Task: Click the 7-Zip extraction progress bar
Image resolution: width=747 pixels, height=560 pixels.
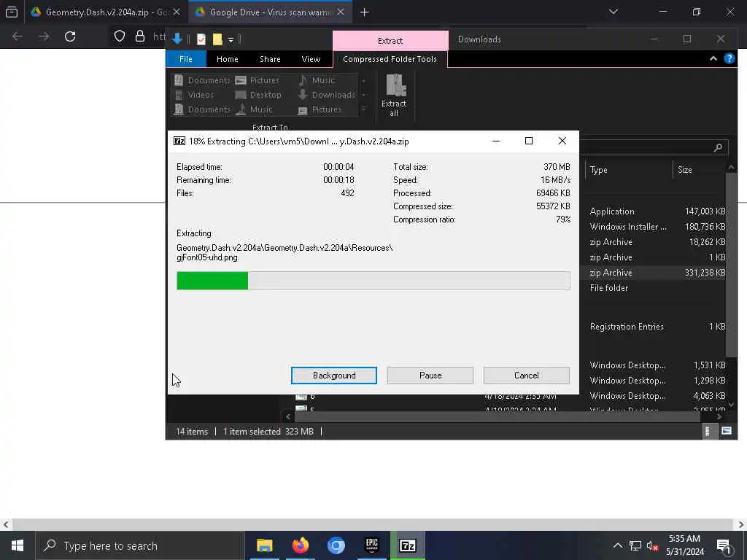Action: tap(373, 281)
